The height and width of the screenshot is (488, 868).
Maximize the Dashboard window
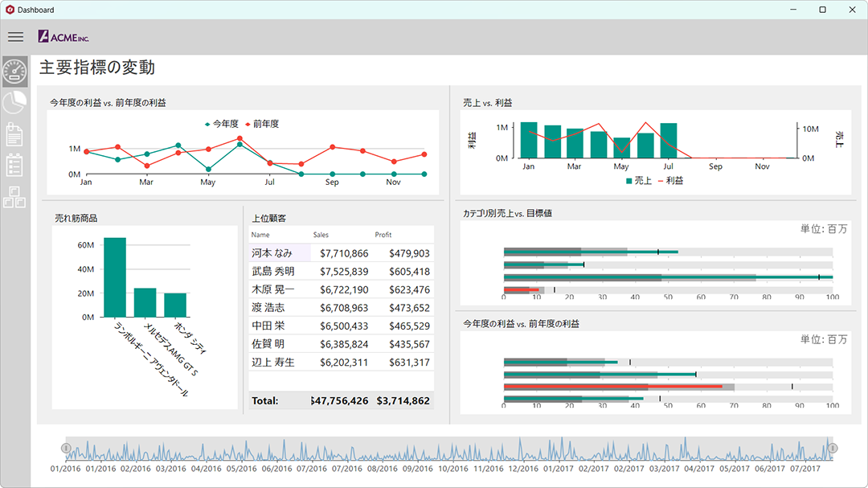pos(823,10)
